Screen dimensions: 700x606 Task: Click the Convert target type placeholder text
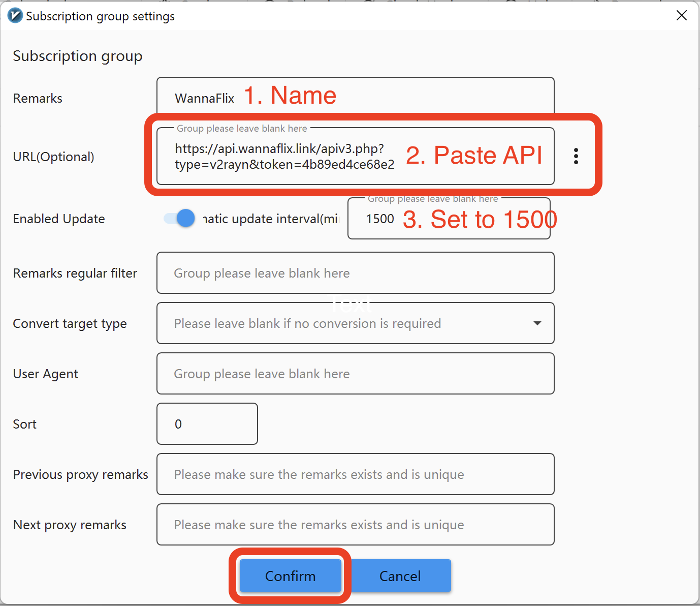pyautogui.click(x=307, y=323)
